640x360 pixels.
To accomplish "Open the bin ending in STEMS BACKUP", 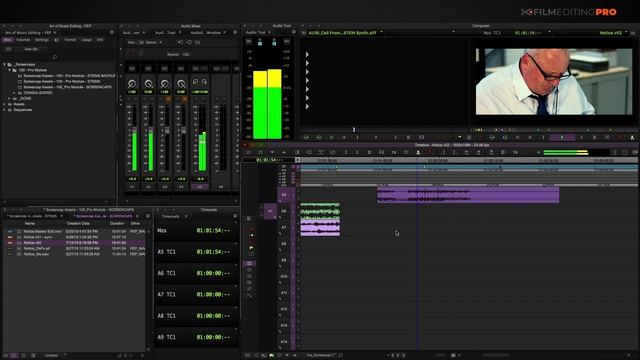I will [69, 76].
